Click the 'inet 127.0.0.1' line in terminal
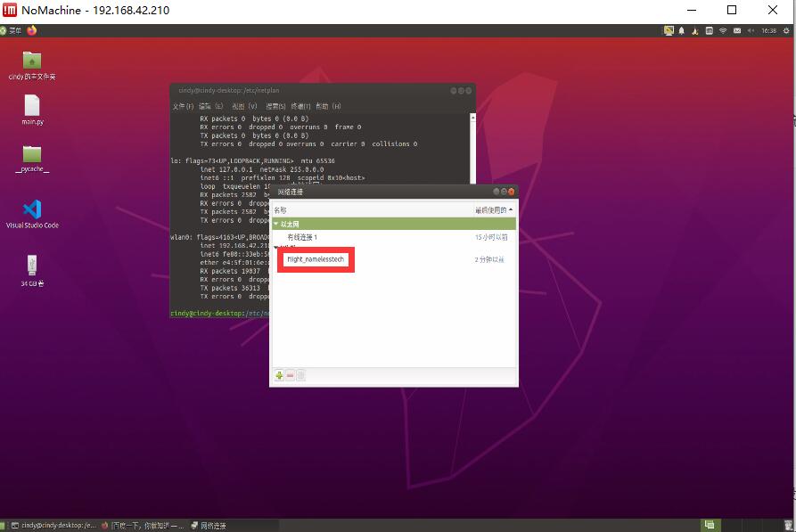The height and width of the screenshot is (532, 796). tap(261, 169)
